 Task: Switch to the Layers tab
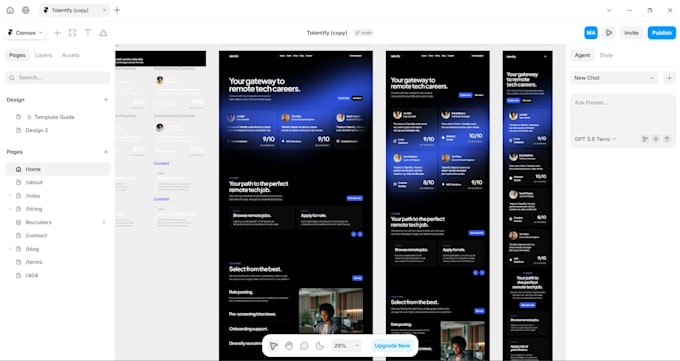point(43,55)
